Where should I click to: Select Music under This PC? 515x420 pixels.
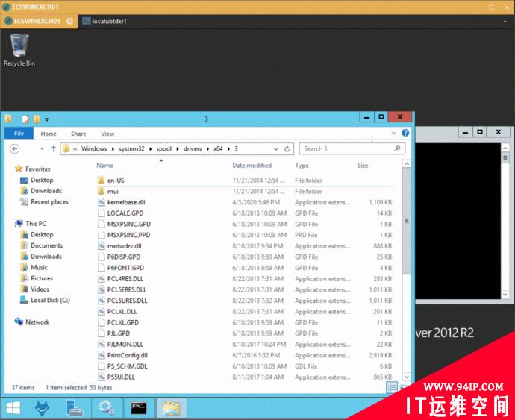coord(39,267)
